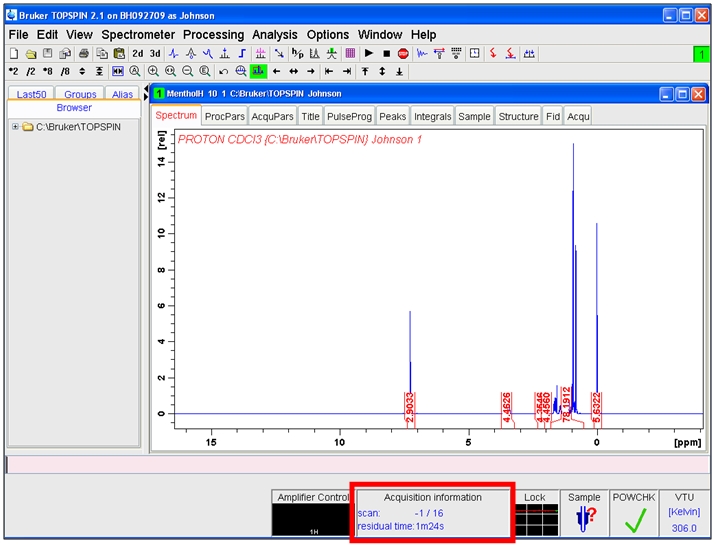Toggle Hz/ppm axis units with the h/p icon
The width and height of the screenshot is (718, 546).
[298, 54]
